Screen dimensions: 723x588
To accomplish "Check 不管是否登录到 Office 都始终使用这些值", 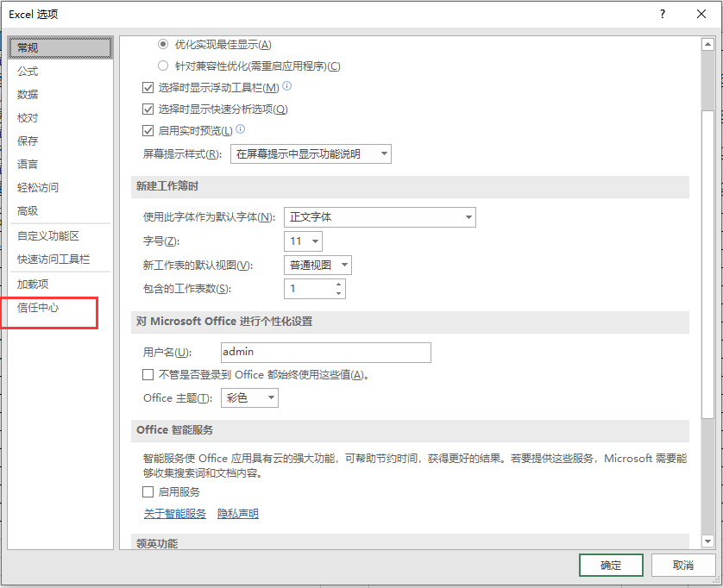I will click(148, 375).
